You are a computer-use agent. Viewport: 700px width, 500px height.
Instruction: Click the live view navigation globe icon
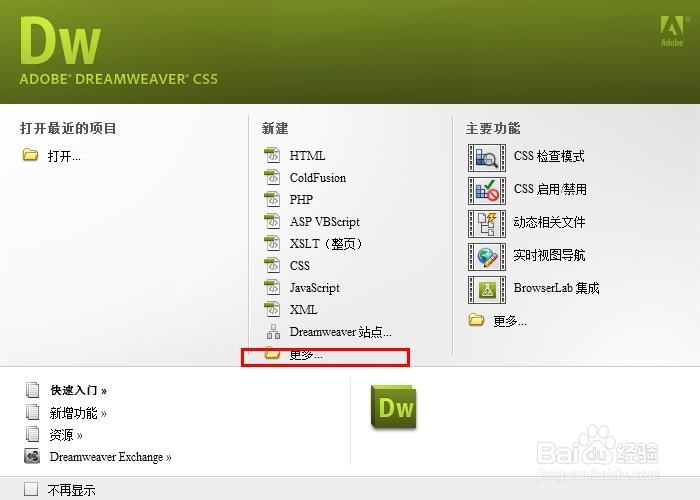tap(487, 257)
